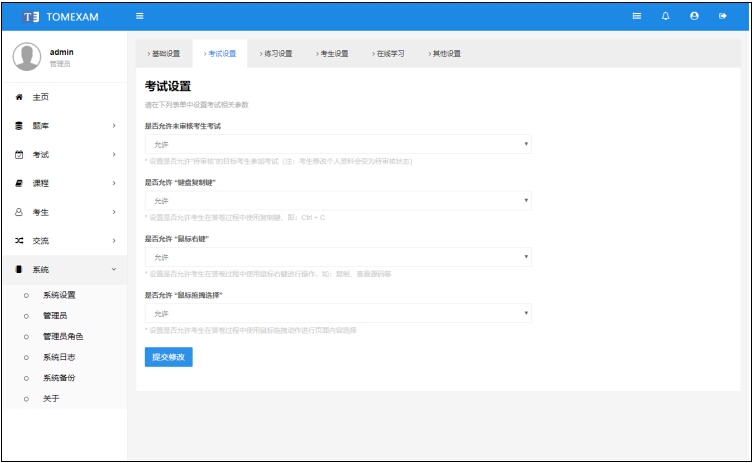The width and height of the screenshot is (754, 463).
Task: Open 管理员角色 submenu item
Action: 63,336
